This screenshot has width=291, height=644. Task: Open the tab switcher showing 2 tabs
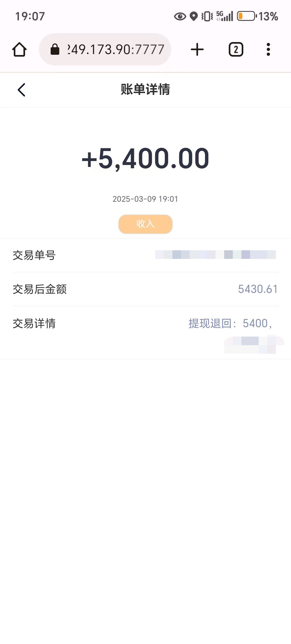[x=236, y=50]
